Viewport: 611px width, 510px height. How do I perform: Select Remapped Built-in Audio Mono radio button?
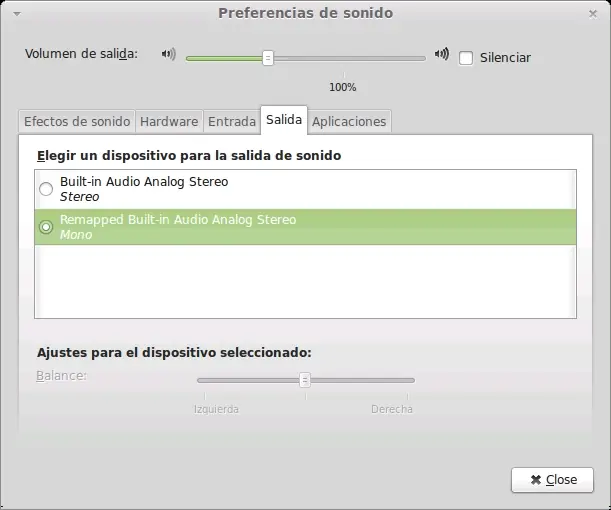click(x=46, y=227)
